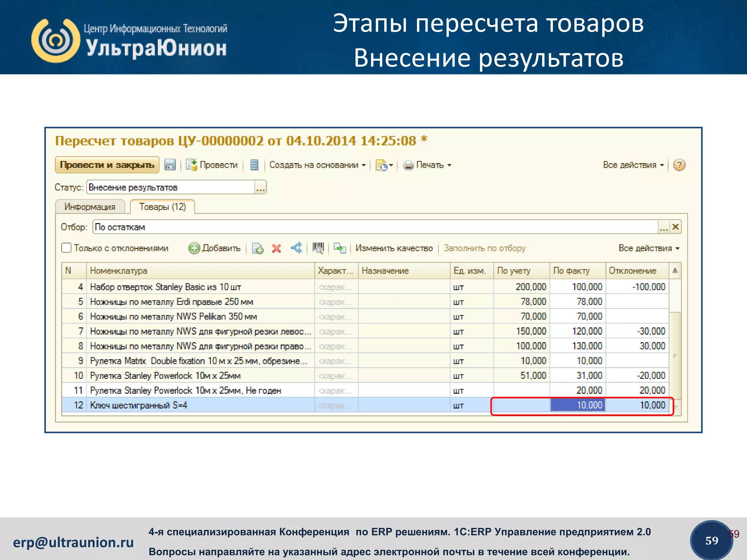Sort by 'Номенклатура' column header
Screen dimensions: 747x560
[200, 271]
